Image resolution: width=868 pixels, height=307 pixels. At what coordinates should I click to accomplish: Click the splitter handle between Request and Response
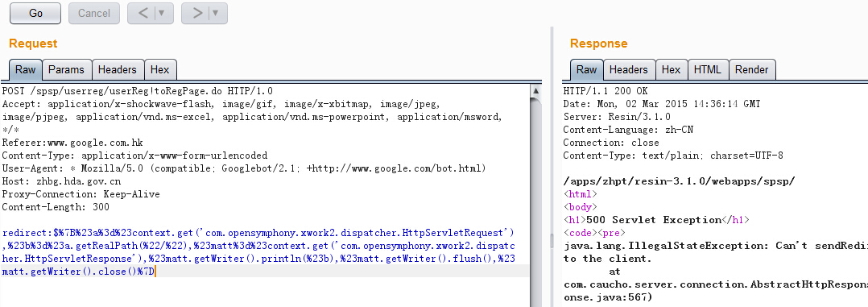click(x=552, y=240)
